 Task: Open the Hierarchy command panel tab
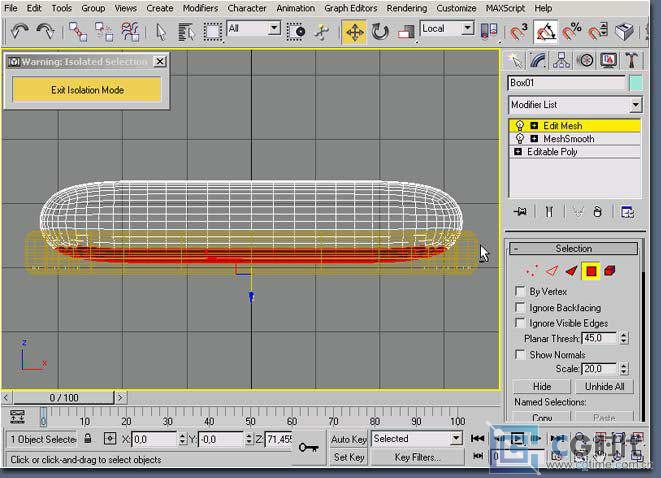561,60
